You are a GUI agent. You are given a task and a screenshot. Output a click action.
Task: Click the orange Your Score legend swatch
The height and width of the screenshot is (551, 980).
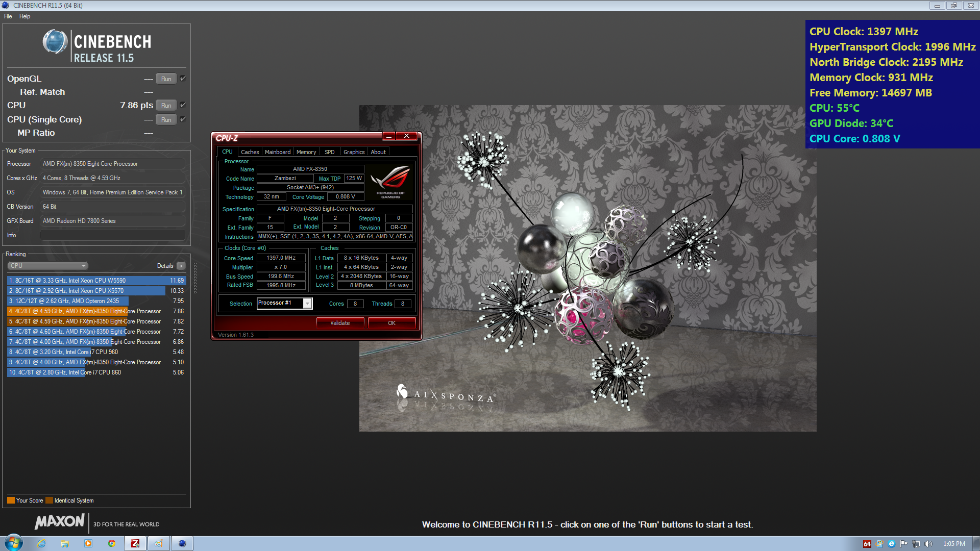click(x=11, y=500)
